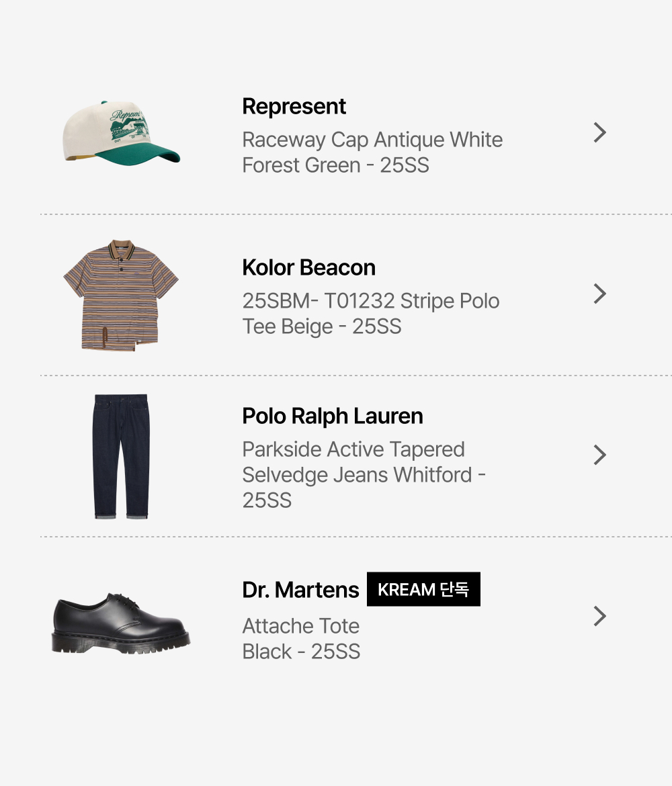
Task: Tap the KREAM 단독 badge
Action: coord(423,590)
